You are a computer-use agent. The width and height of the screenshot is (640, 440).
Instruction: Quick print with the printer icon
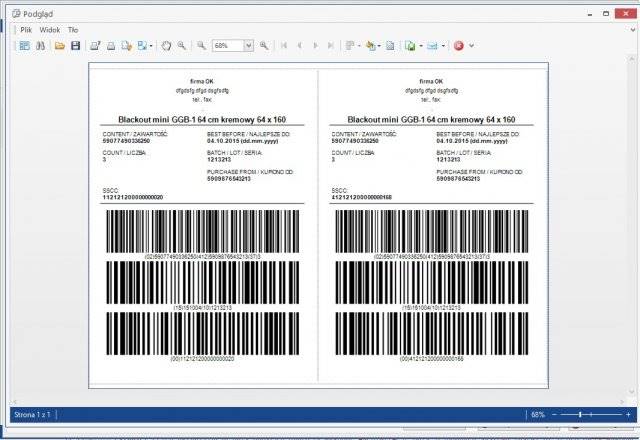[x=111, y=46]
